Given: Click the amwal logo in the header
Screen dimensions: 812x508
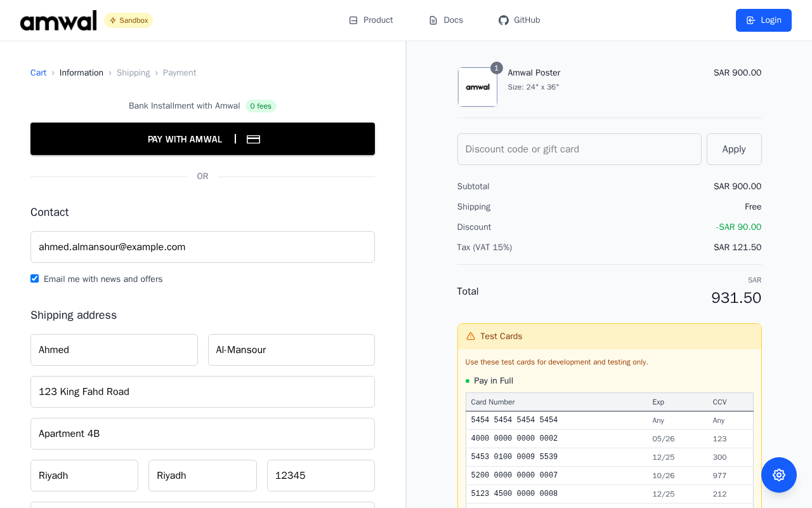Looking at the screenshot, I should (58, 20).
